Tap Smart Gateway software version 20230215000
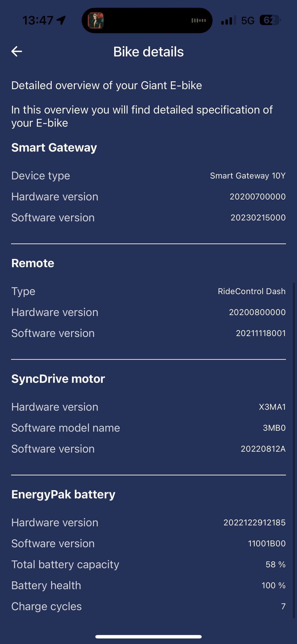The height and width of the screenshot is (644, 297). click(x=258, y=218)
